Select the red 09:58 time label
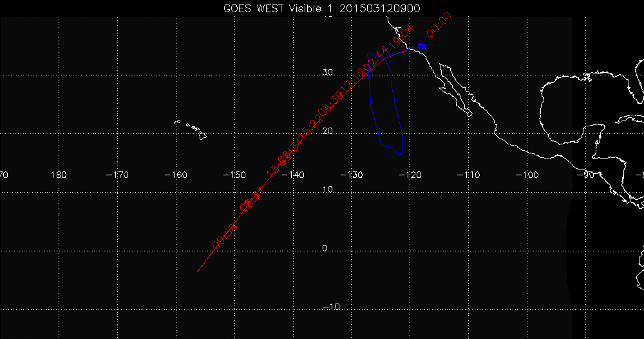This screenshot has width=644, height=339. point(225,236)
